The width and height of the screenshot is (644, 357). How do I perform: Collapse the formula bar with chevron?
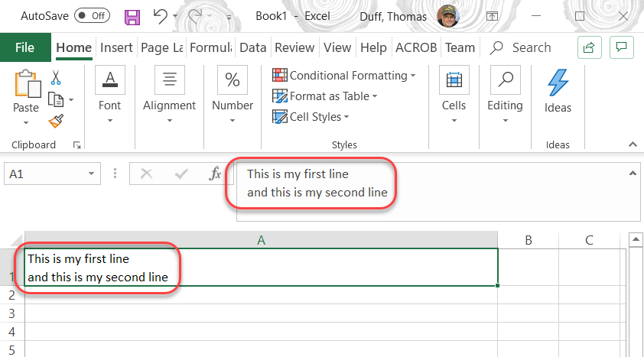pos(633,174)
